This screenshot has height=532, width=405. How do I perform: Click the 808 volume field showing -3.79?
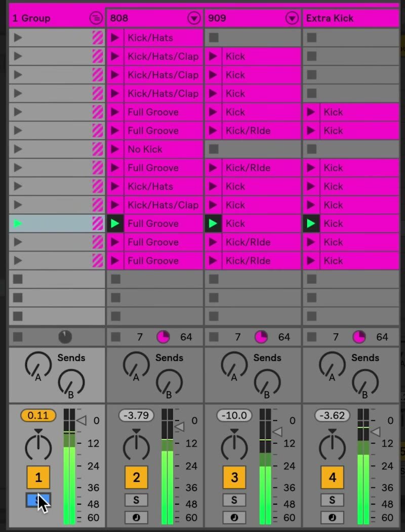[x=136, y=415]
